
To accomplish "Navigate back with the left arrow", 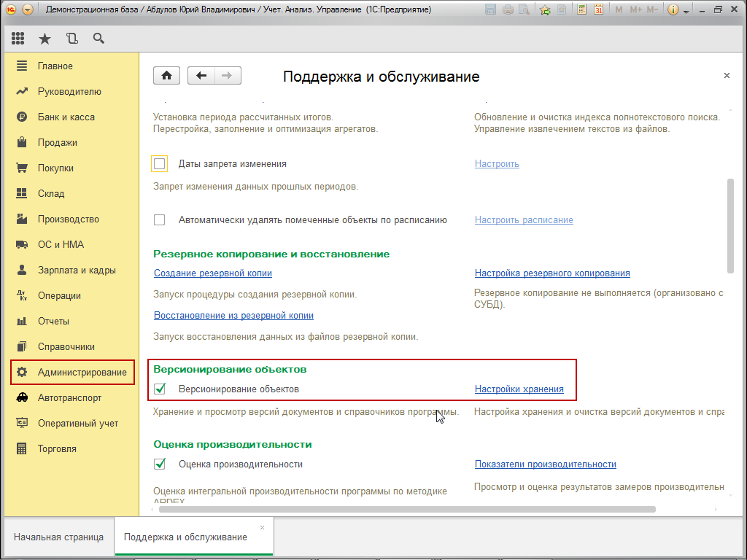I will tap(201, 76).
